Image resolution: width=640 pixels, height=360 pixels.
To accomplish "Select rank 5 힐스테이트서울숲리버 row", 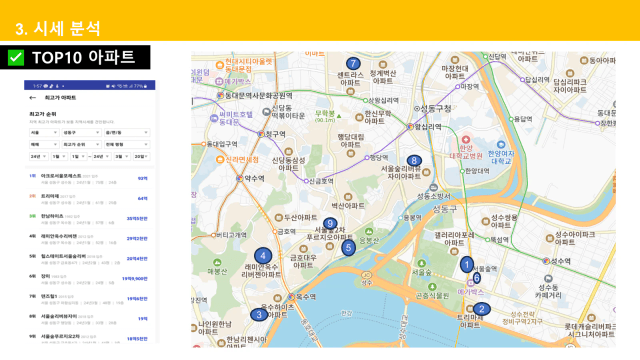I will tap(89, 259).
